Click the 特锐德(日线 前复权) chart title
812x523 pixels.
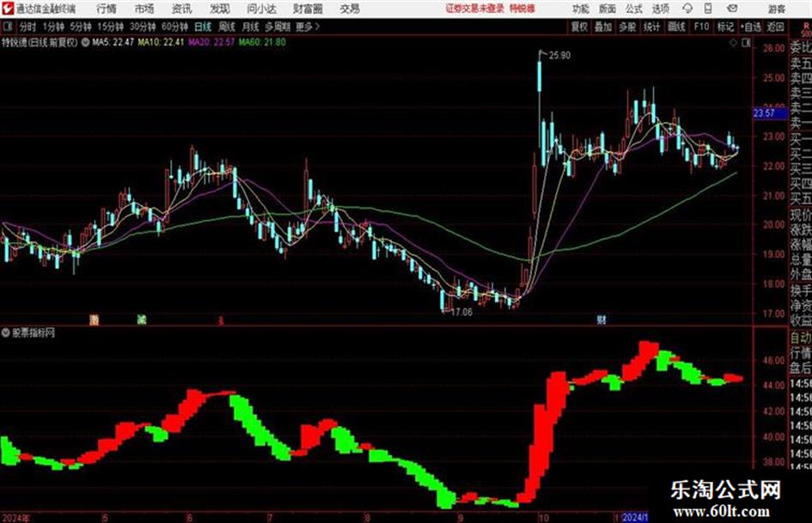(x=40, y=42)
